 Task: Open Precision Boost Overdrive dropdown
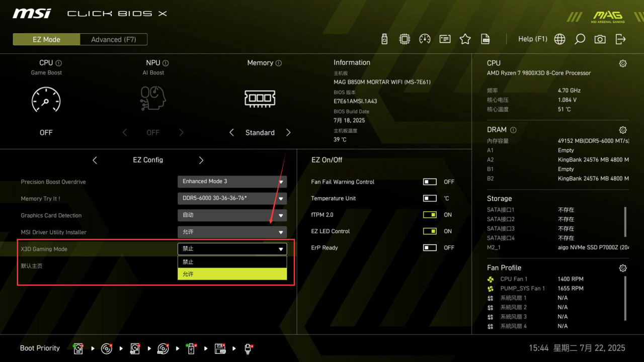click(x=232, y=182)
